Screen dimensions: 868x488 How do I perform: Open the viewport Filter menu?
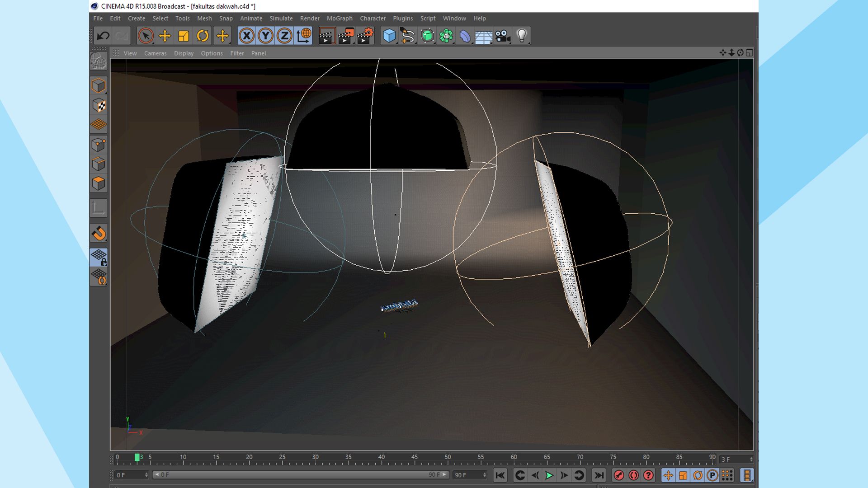pyautogui.click(x=237, y=53)
